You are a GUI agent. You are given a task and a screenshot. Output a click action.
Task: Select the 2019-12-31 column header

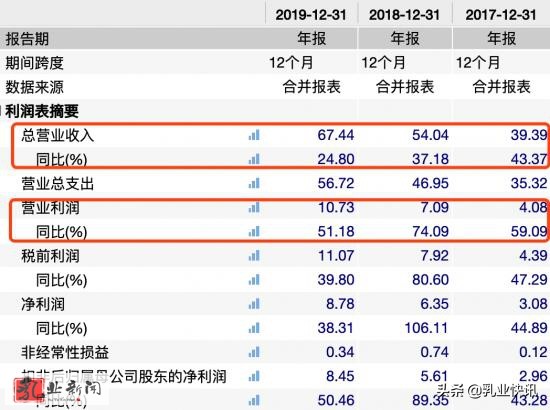click(311, 15)
